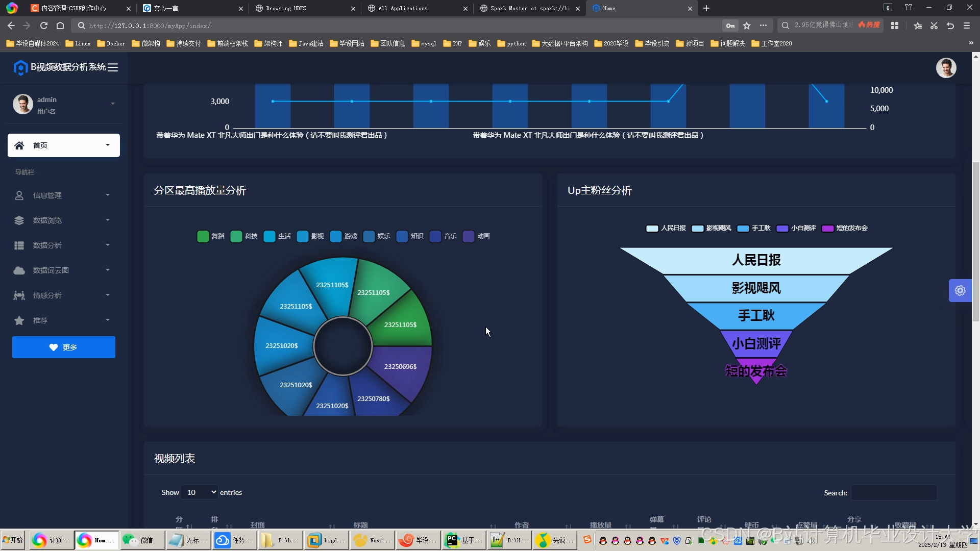The width and height of the screenshot is (980, 551).
Task: Click the Search input in 视频列表
Action: 894,493
